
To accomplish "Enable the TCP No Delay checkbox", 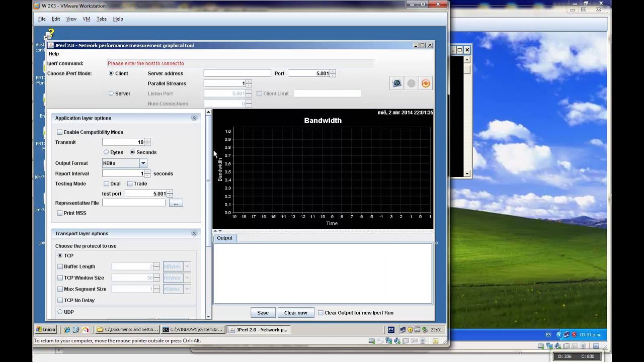I will (x=60, y=300).
